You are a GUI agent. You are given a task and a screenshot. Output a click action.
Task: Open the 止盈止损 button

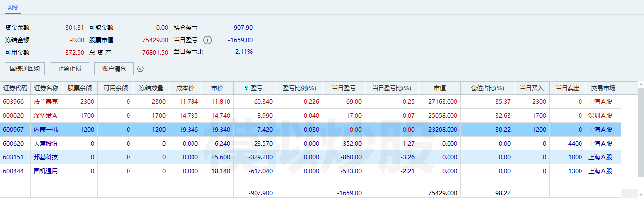click(69, 69)
